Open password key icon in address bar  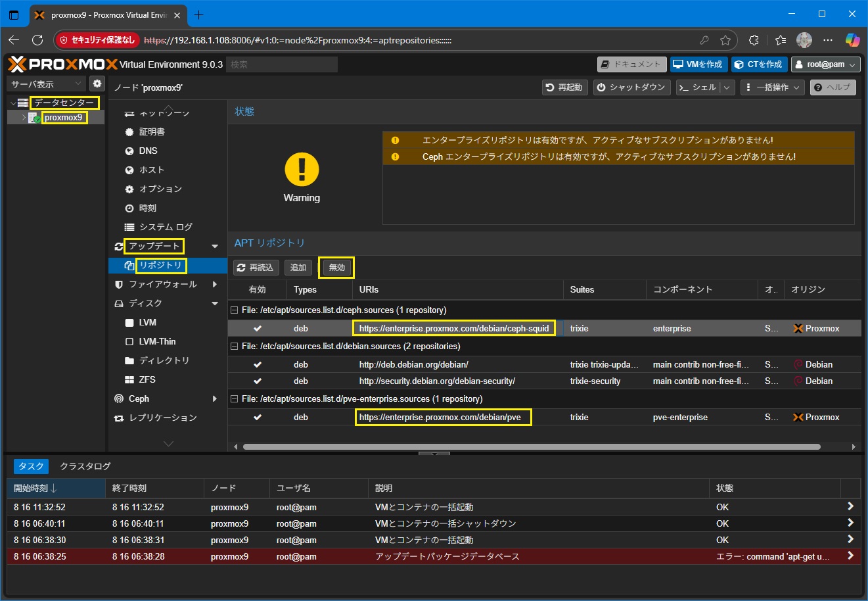click(704, 40)
